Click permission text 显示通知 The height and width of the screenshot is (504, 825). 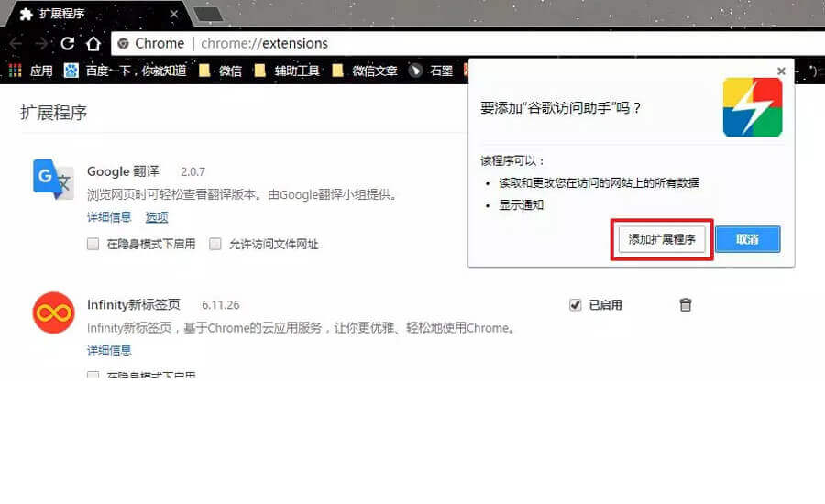(x=522, y=204)
